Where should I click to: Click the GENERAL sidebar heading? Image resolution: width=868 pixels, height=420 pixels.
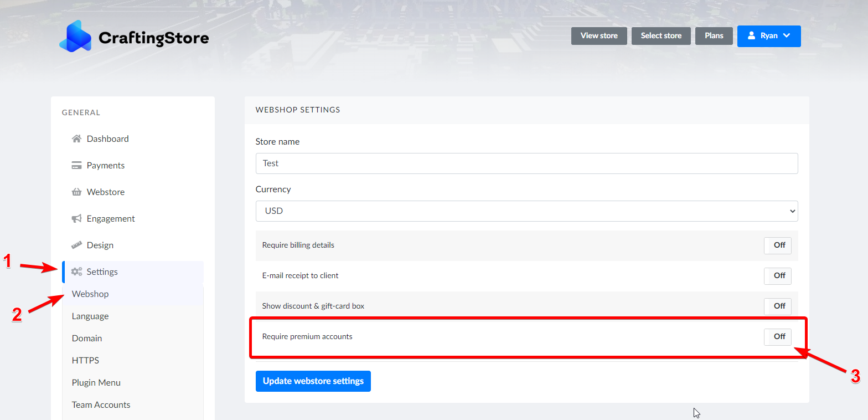81,112
